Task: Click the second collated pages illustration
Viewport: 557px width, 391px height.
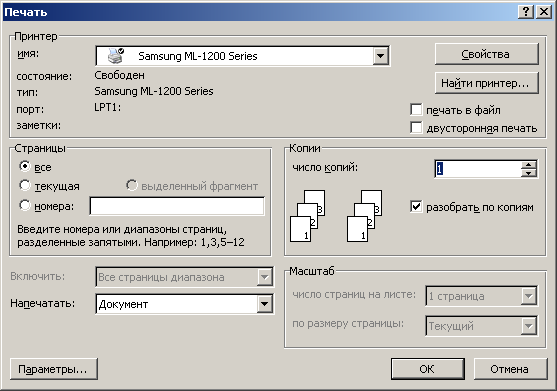Action: tap(364, 216)
